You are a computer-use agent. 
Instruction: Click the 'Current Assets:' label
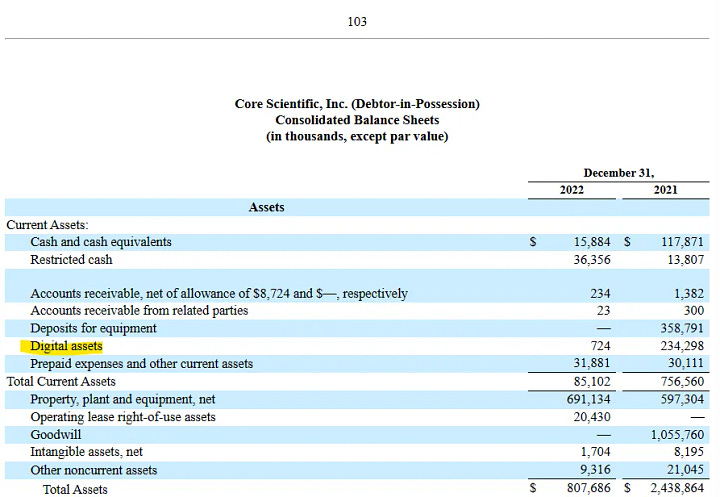pyautogui.click(x=47, y=225)
